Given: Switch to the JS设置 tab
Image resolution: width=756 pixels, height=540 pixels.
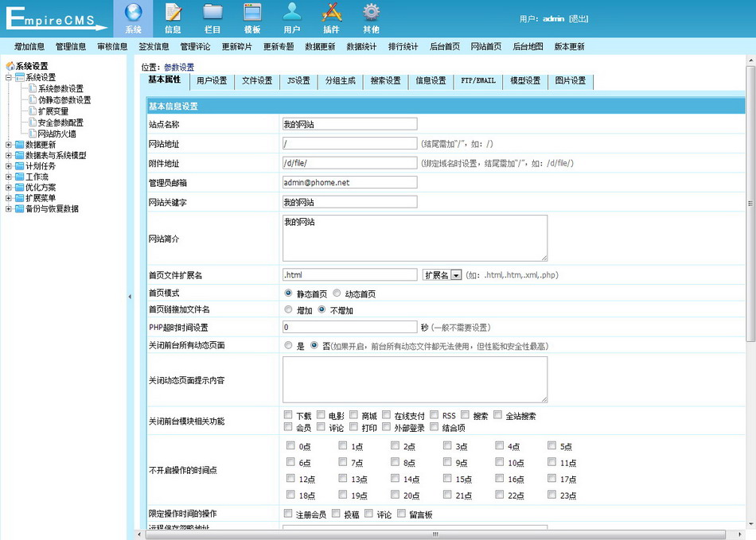Looking at the screenshot, I should (x=298, y=81).
